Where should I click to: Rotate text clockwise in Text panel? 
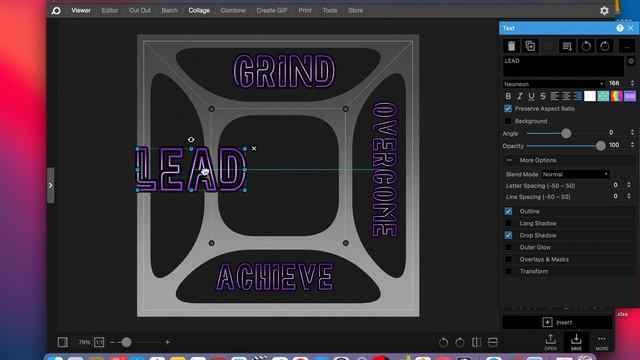coord(604,46)
